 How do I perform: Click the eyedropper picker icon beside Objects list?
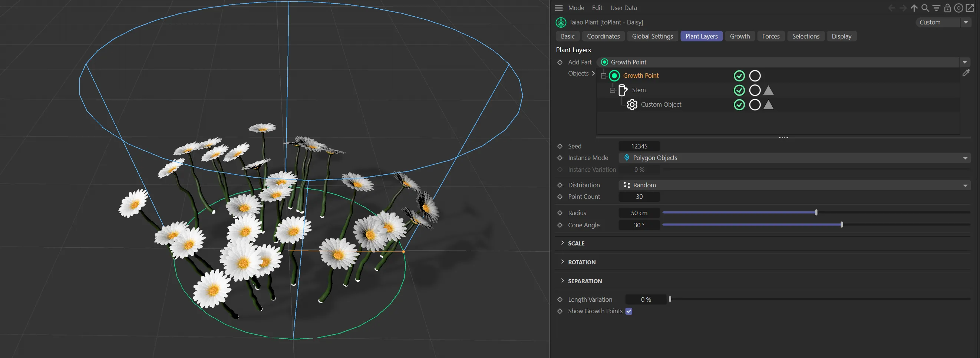(x=966, y=73)
